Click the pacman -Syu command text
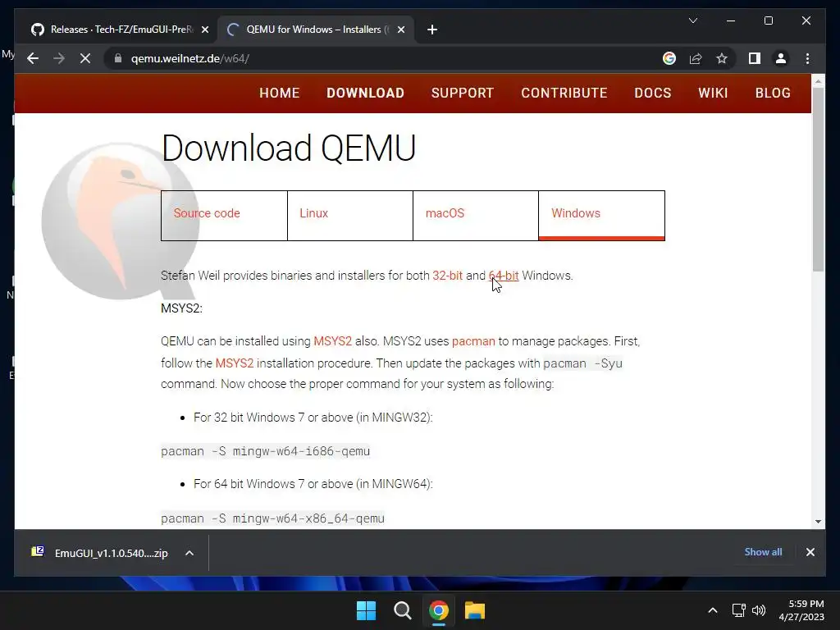The height and width of the screenshot is (630, 840). [x=583, y=363]
